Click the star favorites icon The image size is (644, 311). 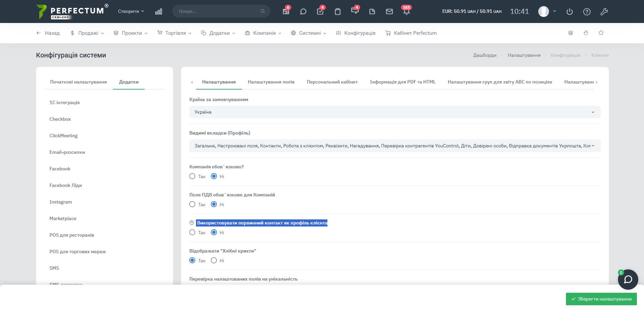pyautogui.click(x=601, y=33)
